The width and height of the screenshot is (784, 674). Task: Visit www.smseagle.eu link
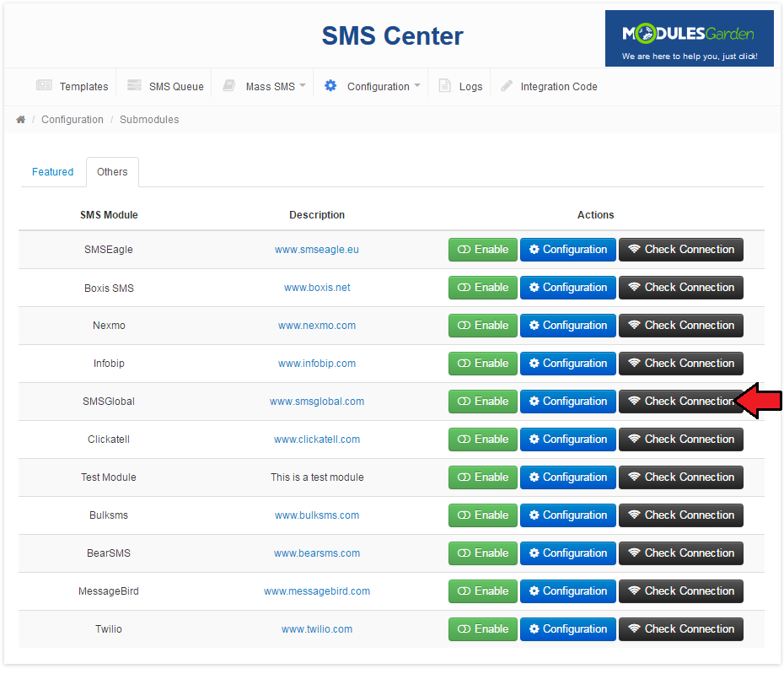coord(316,250)
